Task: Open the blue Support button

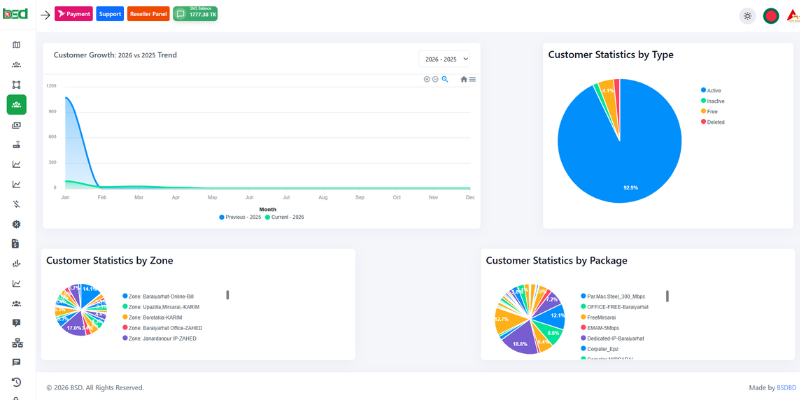Action: tap(110, 14)
